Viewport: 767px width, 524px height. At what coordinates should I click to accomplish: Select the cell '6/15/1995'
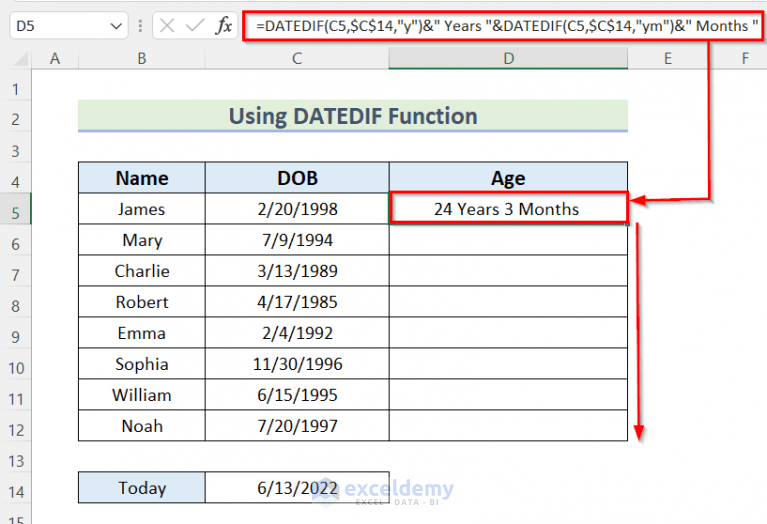click(x=297, y=395)
